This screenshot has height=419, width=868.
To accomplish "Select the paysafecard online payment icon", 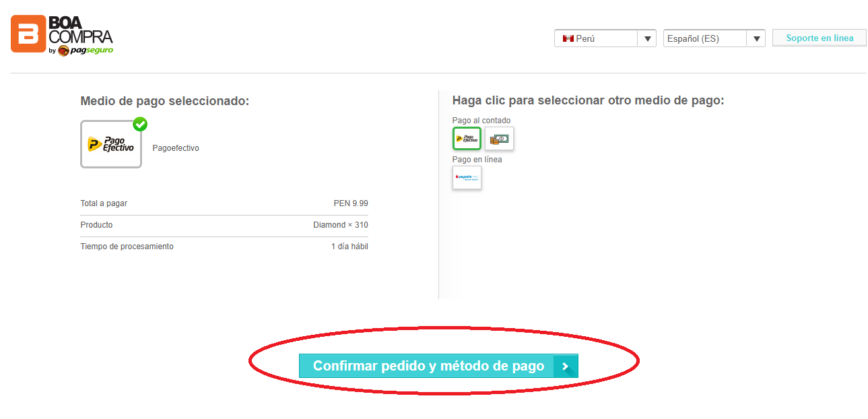I will [x=467, y=177].
